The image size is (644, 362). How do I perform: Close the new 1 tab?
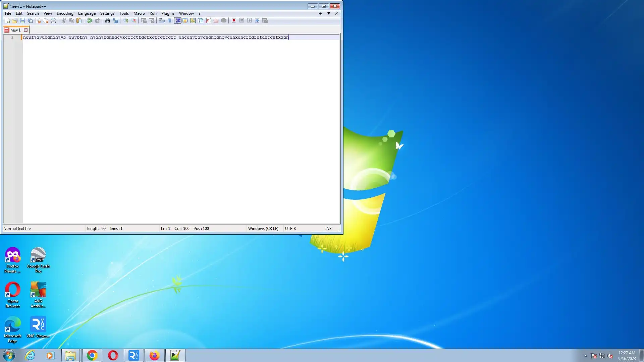26,30
